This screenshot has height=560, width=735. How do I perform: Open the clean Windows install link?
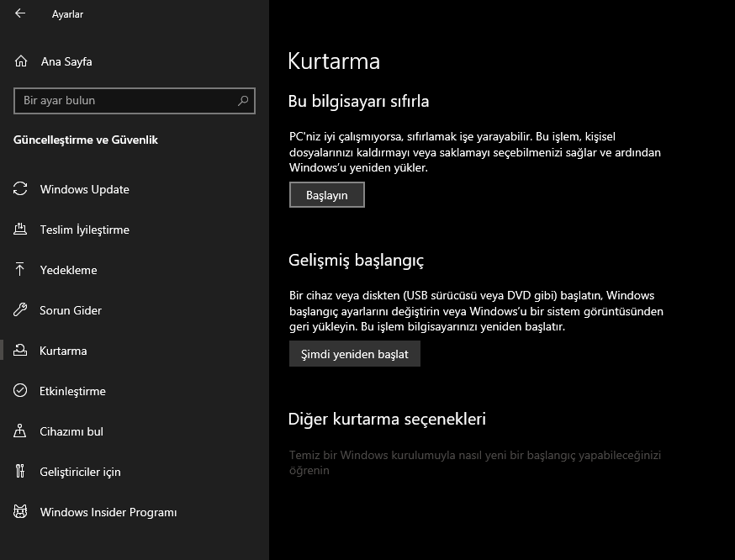tap(475, 462)
